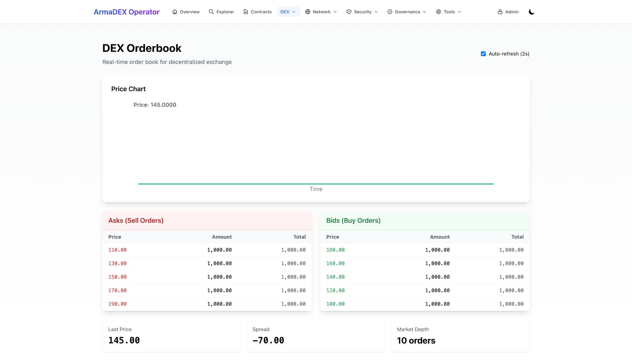This screenshot has height=364, width=632.
Task: Click the Overview home icon
Action: [x=174, y=12]
